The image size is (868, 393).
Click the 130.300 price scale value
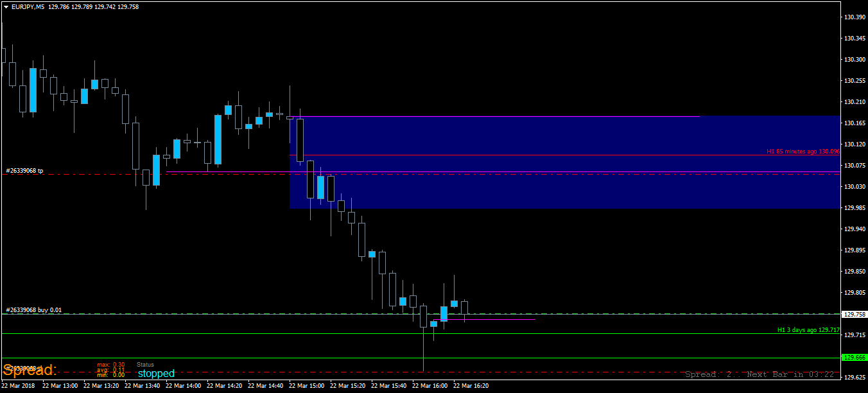[854, 60]
